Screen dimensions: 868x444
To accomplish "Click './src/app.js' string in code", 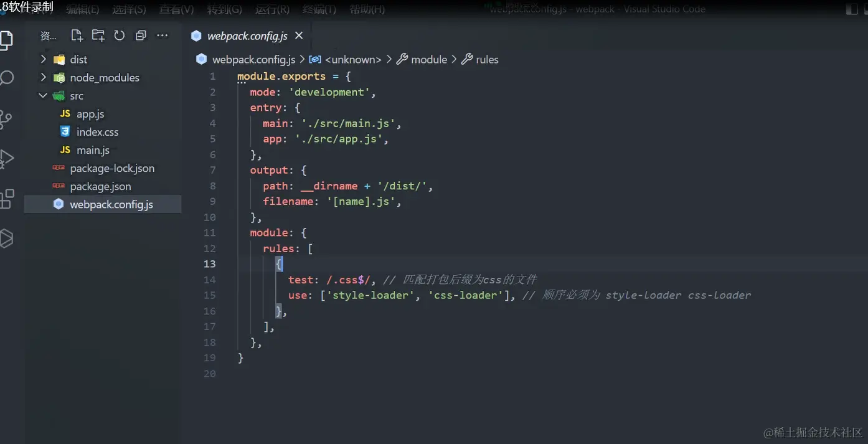I will coord(339,139).
